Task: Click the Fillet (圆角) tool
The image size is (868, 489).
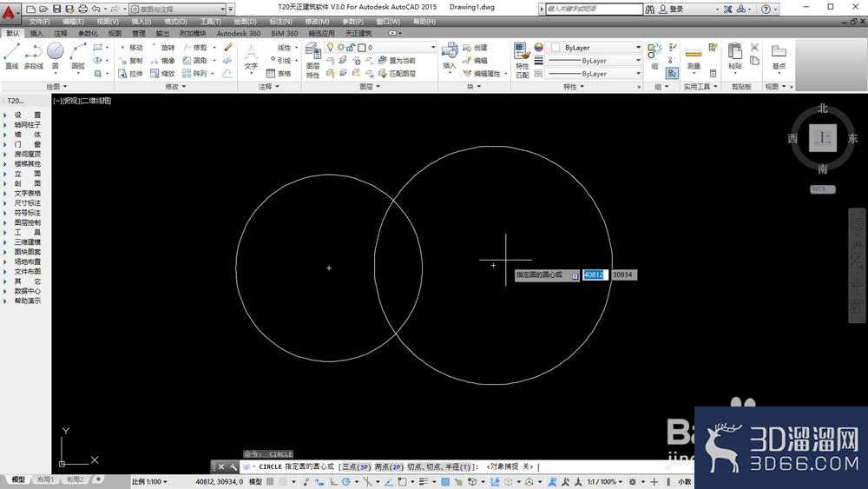Action: [x=196, y=60]
